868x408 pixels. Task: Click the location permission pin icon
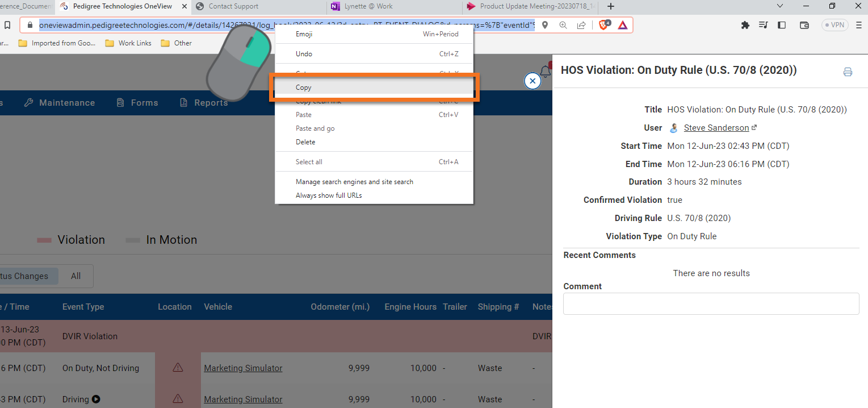pyautogui.click(x=545, y=25)
